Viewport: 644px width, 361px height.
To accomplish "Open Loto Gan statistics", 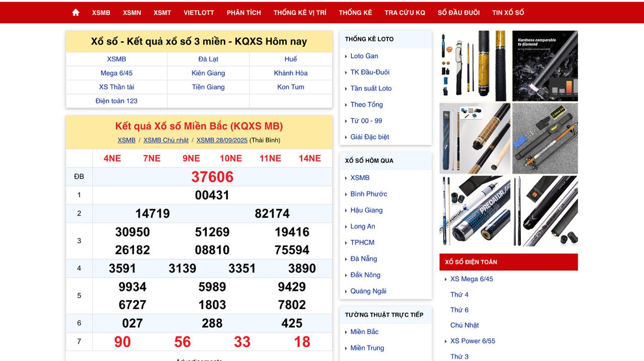I will pos(364,56).
